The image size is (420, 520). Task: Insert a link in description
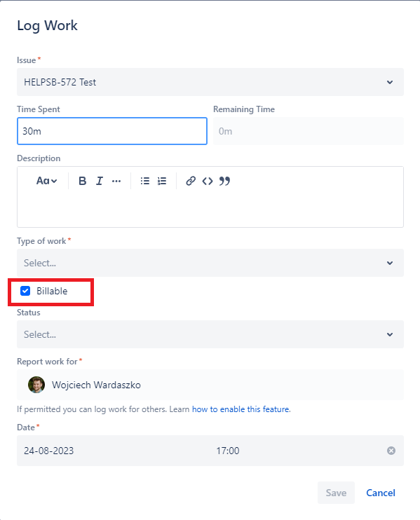191,181
